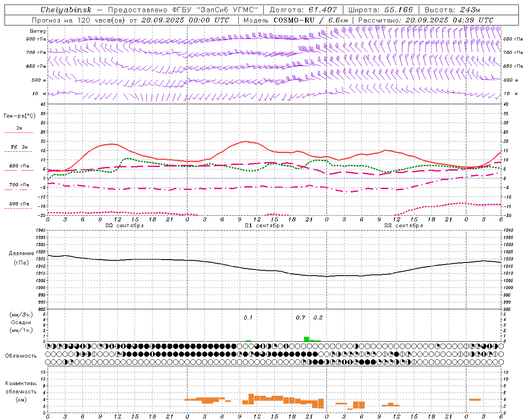Click the 'Осадки' precipitation label
The width and height of the screenshot is (525, 420).
[21, 323]
